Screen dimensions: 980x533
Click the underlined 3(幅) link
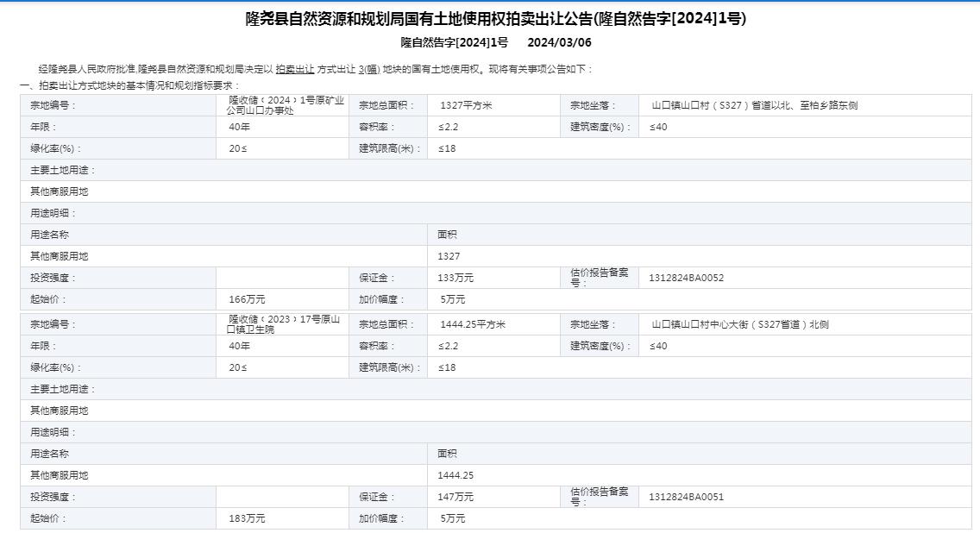pyautogui.click(x=368, y=69)
